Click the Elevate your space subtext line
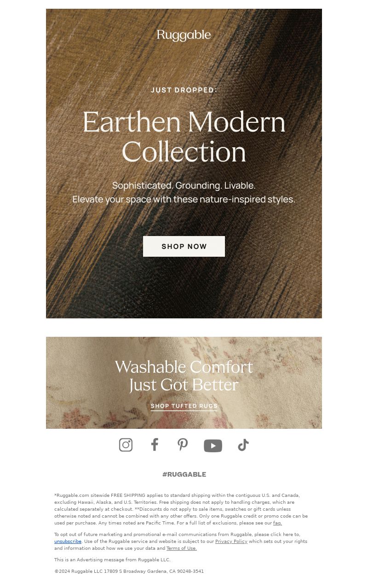 [184, 199]
